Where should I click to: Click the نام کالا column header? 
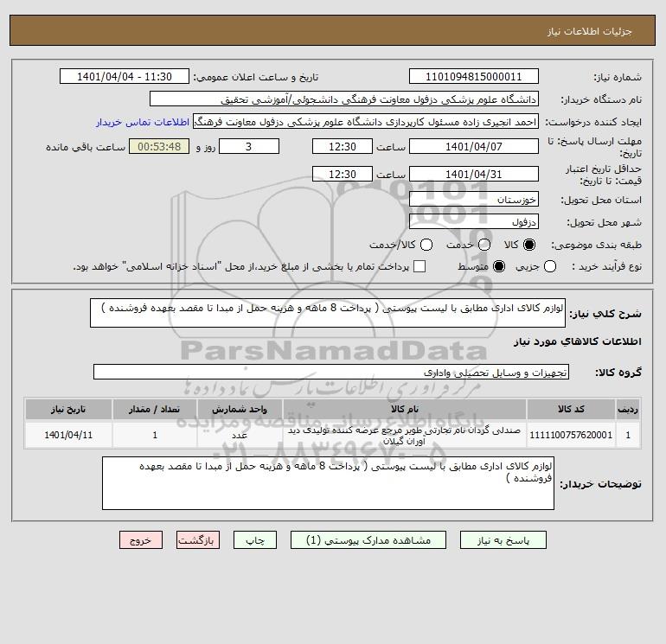pyautogui.click(x=405, y=409)
